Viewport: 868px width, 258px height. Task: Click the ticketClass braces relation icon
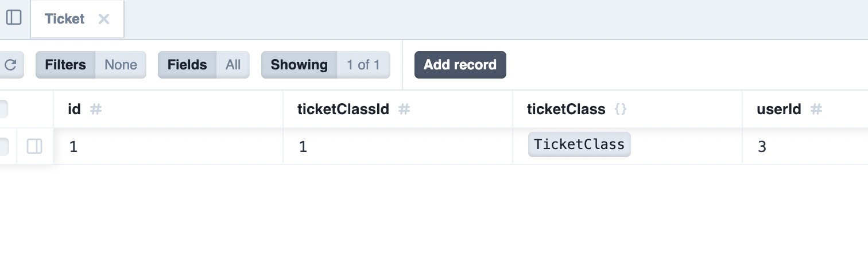tap(621, 109)
